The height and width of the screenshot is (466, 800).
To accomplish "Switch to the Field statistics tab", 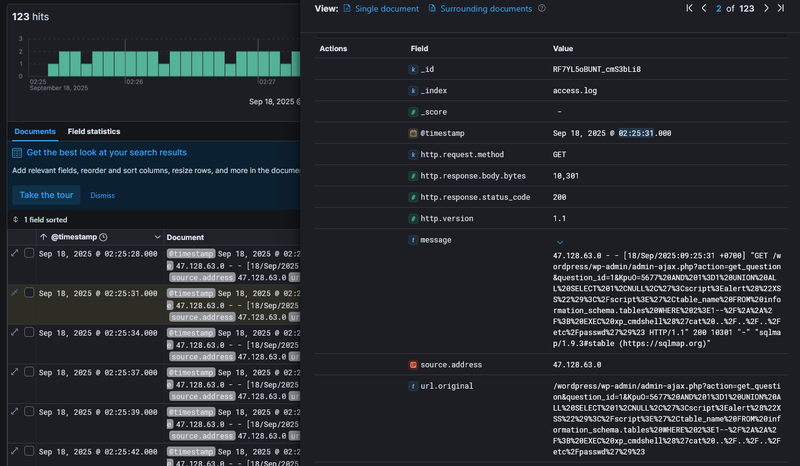I will (x=94, y=132).
